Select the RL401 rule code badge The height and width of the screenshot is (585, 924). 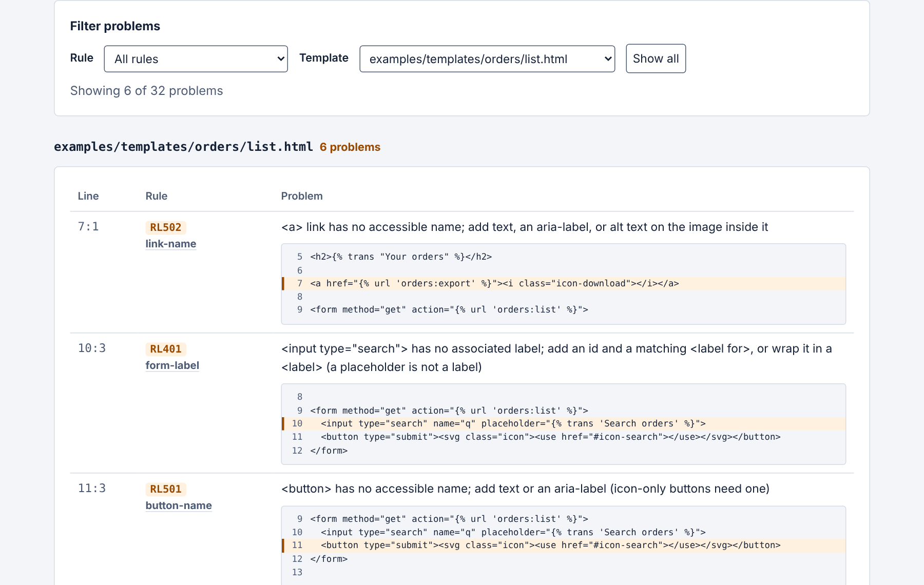point(166,349)
